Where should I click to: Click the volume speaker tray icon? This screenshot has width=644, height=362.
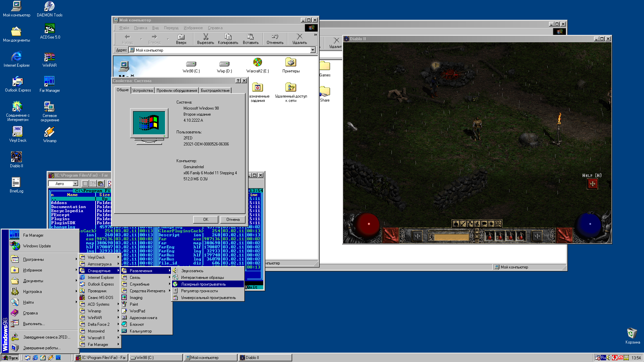click(x=609, y=358)
